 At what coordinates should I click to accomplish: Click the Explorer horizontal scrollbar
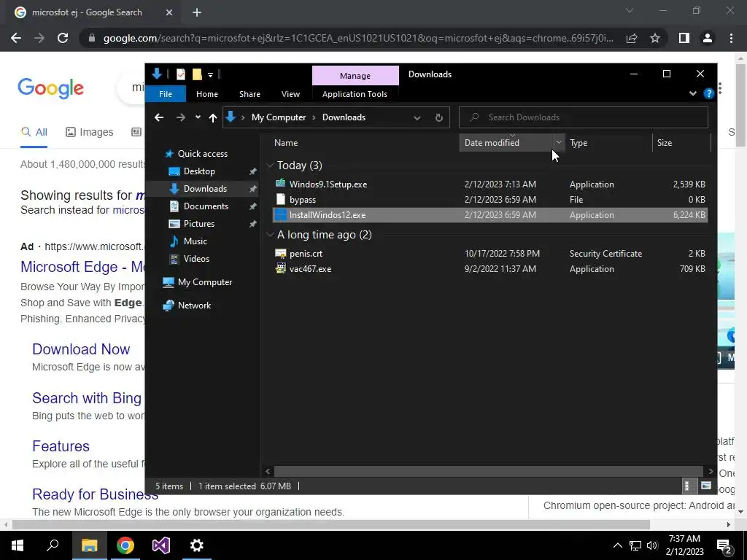coord(488,471)
